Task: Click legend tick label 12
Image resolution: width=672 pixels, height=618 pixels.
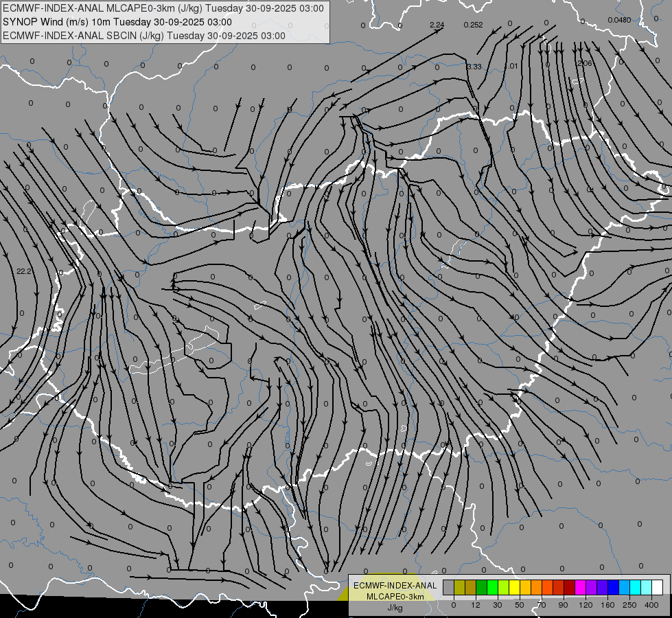Action: 476,605
